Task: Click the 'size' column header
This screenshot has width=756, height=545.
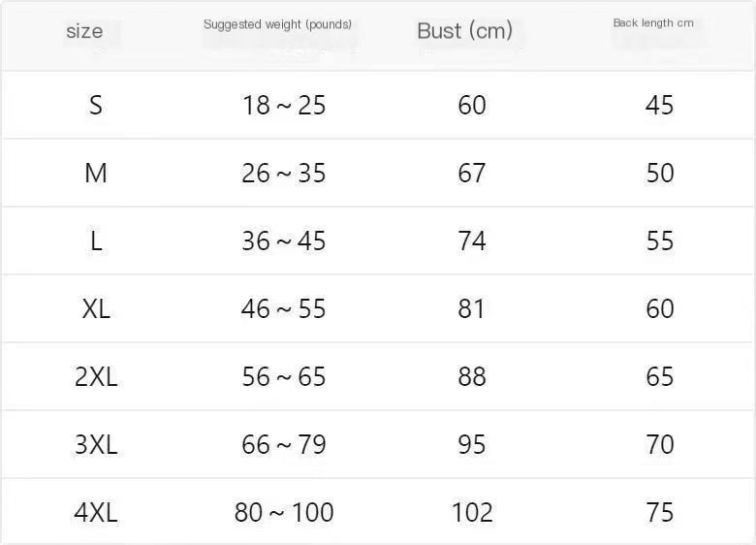Action: tap(84, 31)
